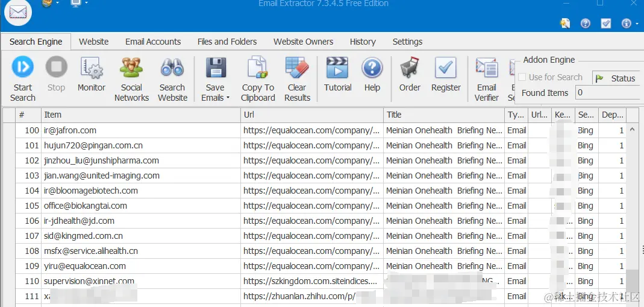Image resolution: width=644 pixels, height=307 pixels.
Task: Click the info icon in title bar
Action: click(627, 24)
